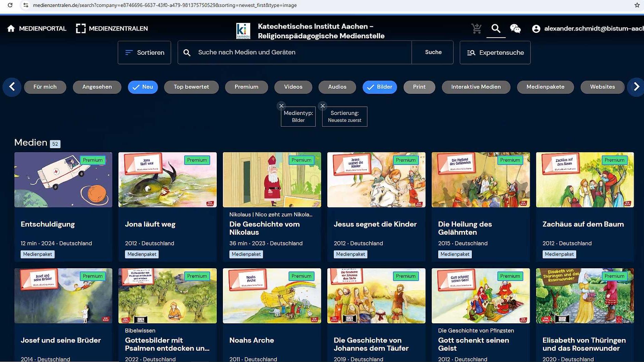Click Premium badge on Entschuldigung card
This screenshot has height=362, width=644.
[92, 160]
